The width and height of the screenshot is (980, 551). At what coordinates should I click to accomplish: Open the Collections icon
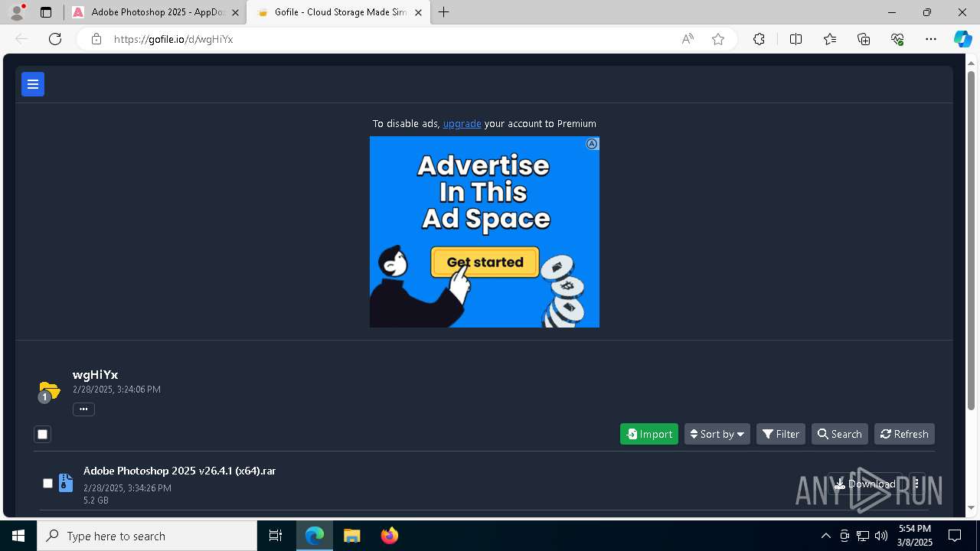864,39
